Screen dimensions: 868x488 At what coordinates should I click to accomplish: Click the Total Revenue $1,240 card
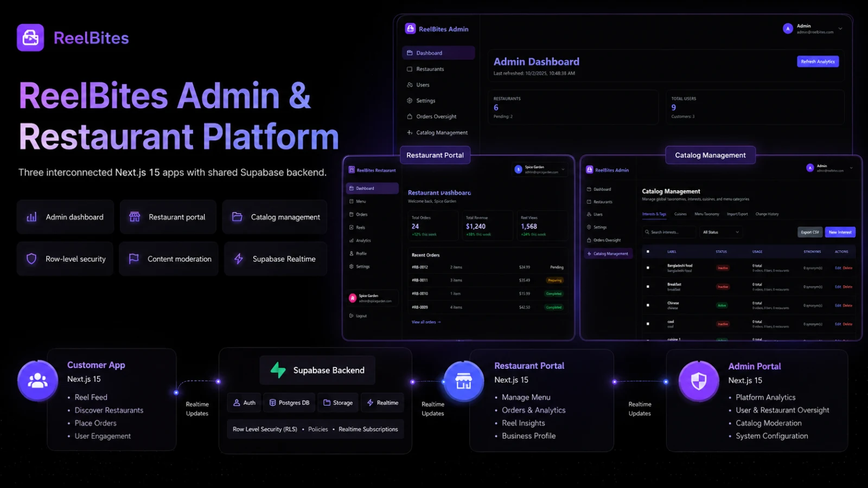pyautogui.click(x=487, y=226)
